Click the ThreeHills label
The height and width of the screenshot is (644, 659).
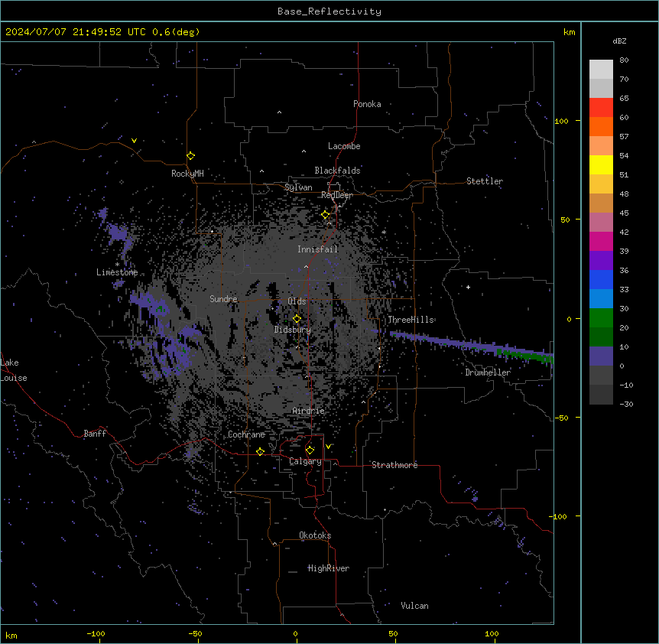tap(411, 320)
